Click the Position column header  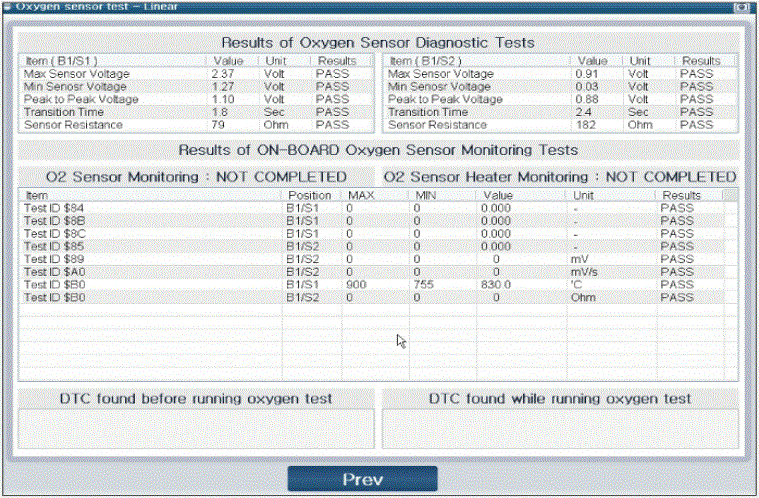310,195
